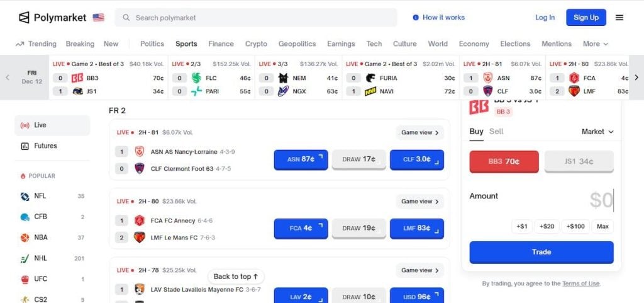Image resolution: width=644 pixels, height=303 pixels.
Task: Select the Buy tab in trade panel
Action: (477, 132)
